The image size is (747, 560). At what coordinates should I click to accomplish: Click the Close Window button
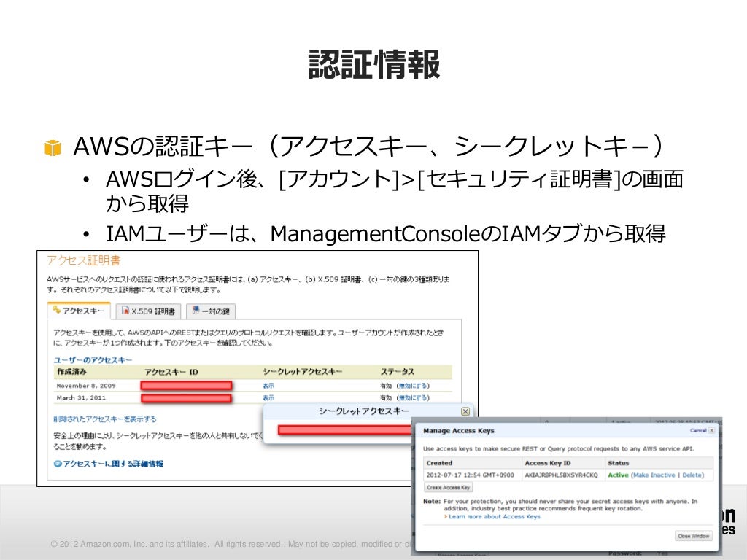tap(694, 536)
